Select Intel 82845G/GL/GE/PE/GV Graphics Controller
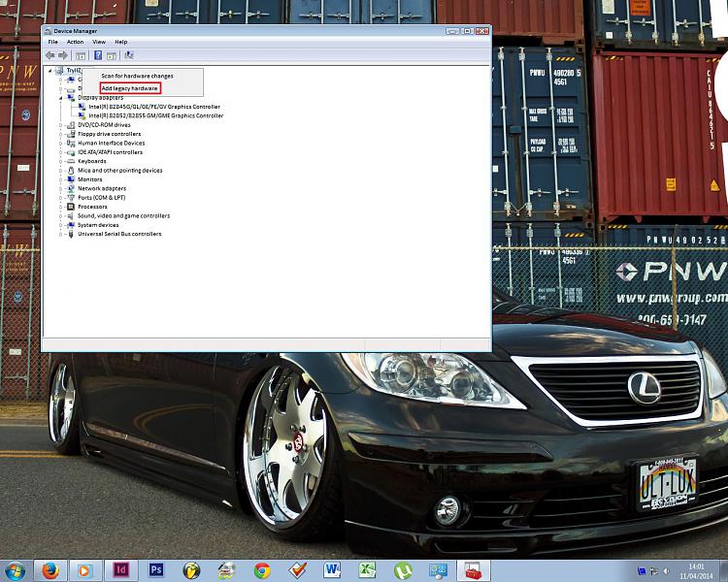The height and width of the screenshot is (582, 728). coord(154,107)
